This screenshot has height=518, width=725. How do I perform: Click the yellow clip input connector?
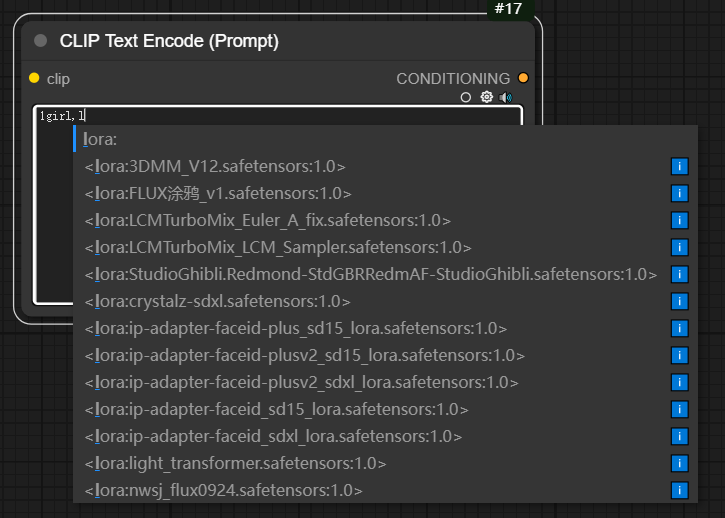coord(34,78)
